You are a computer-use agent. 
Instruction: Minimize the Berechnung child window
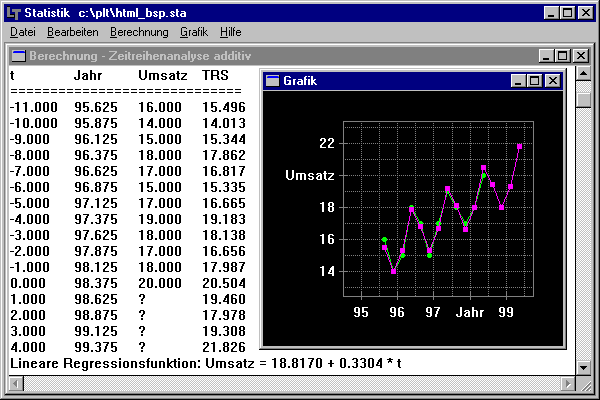pos(546,55)
